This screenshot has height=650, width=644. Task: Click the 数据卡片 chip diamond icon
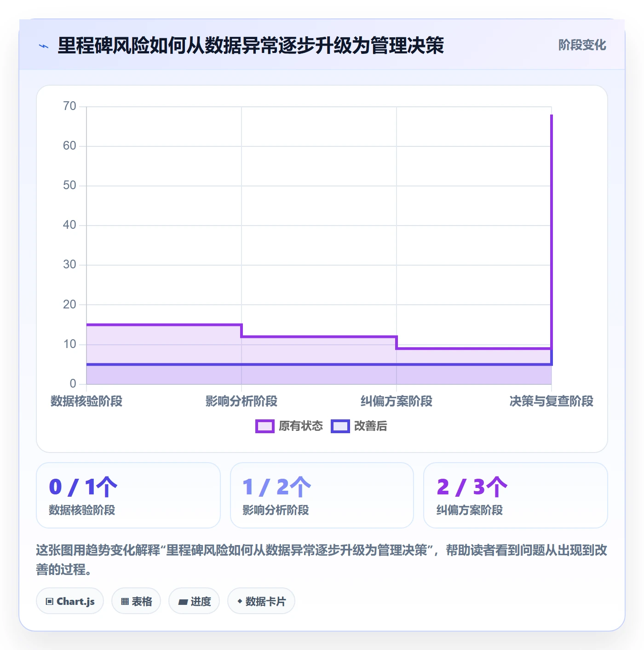pyautogui.click(x=240, y=601)
